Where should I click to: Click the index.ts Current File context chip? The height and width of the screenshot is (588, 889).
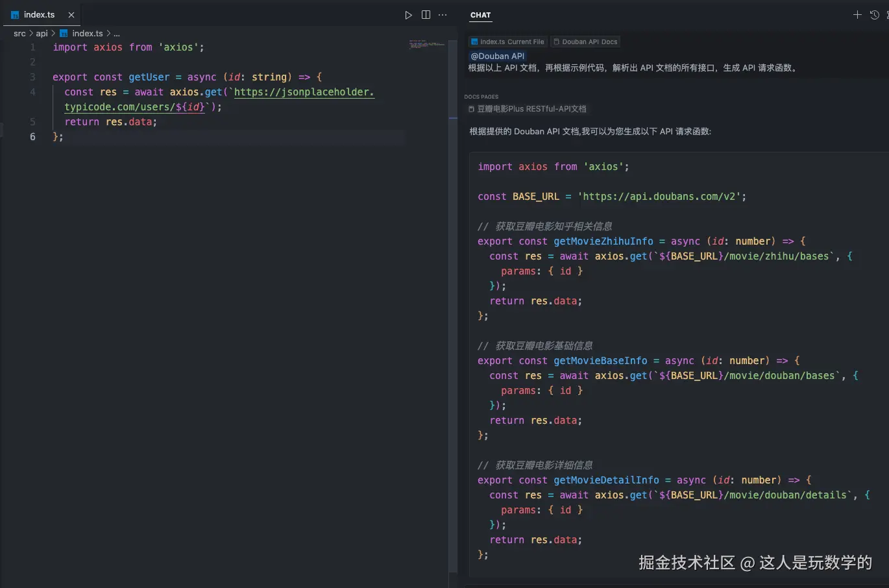click(508, 42)
